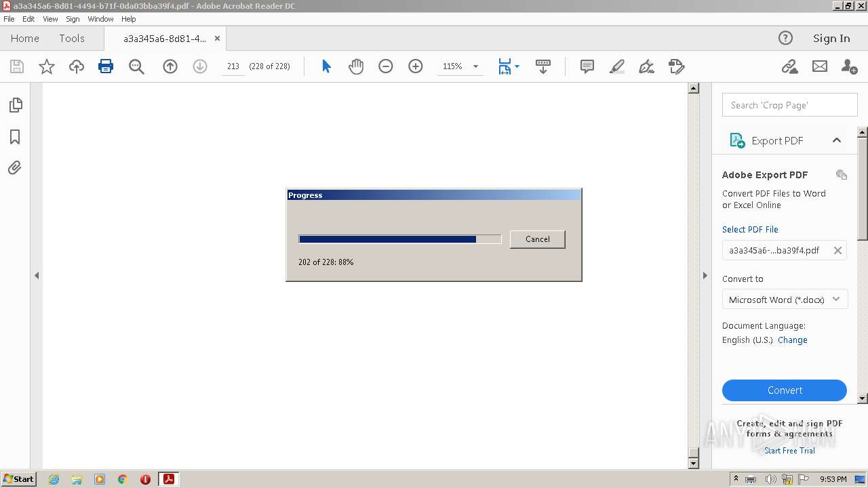
Task: Open the Help menu
Action: (129, 19)
